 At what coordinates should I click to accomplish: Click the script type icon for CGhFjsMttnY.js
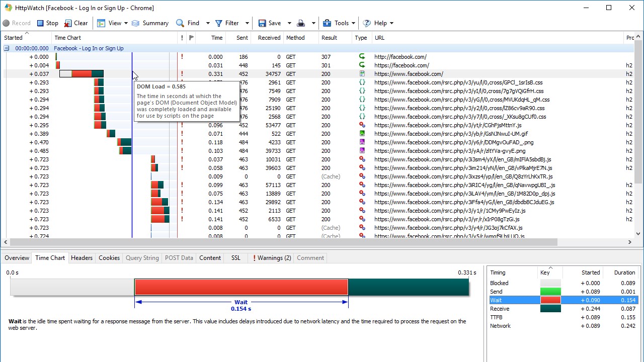362,125
